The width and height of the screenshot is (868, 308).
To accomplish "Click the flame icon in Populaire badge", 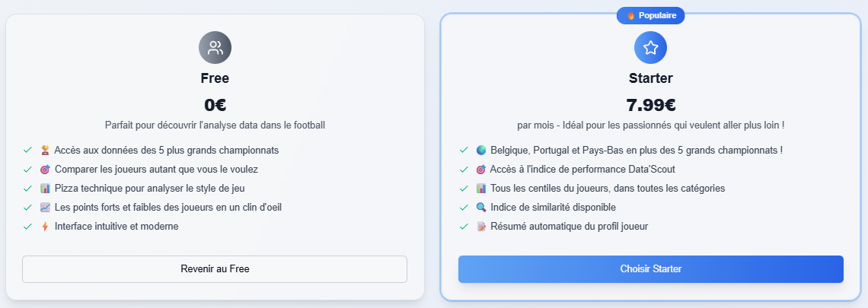I will click(x=630, y=15).
